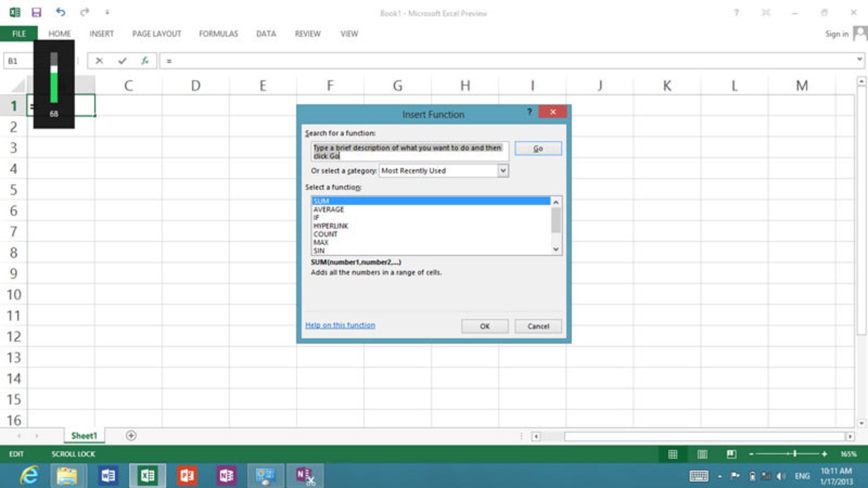Select the Sheet1 tab

84,436
